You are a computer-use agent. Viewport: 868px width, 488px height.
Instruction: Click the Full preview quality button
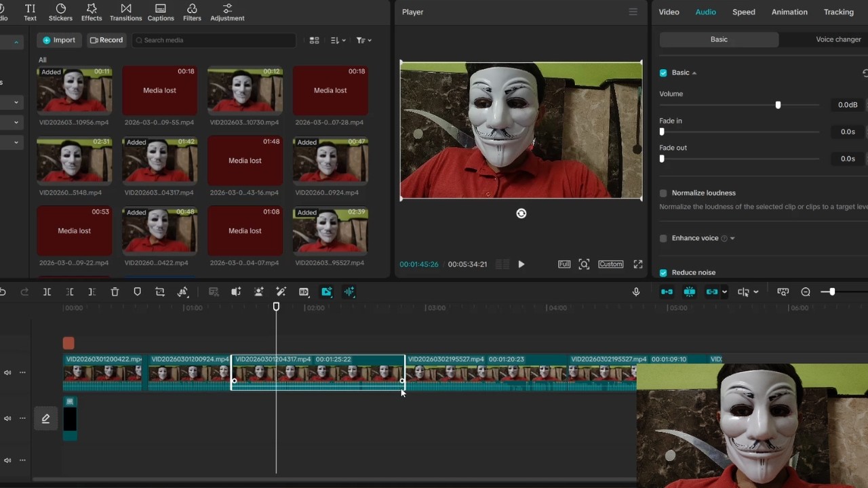pyautogui.click(x=564, y=264)
